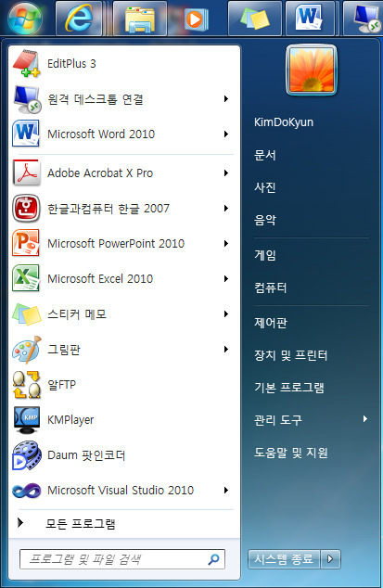Expand 한글 2007 jump list arrow

coord(226,208)
